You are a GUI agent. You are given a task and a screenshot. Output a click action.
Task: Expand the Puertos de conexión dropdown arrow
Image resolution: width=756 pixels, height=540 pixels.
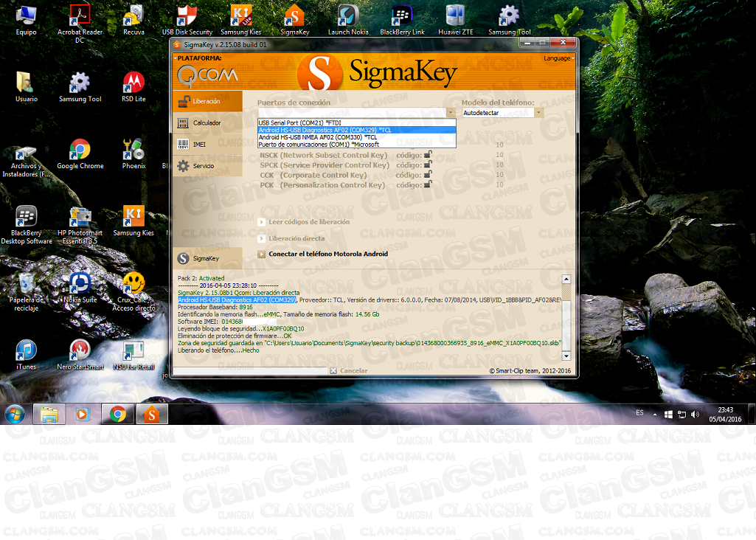(x=451, y=112)
